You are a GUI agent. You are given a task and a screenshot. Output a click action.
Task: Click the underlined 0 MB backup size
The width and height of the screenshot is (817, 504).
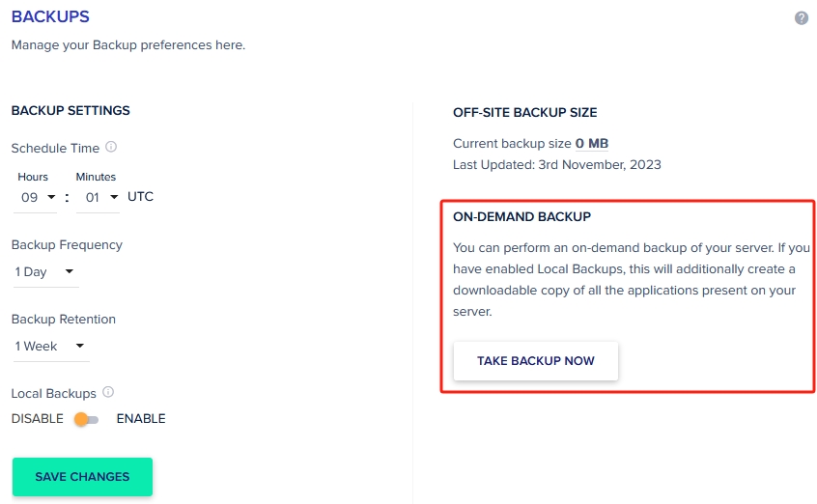pos(592,144)
